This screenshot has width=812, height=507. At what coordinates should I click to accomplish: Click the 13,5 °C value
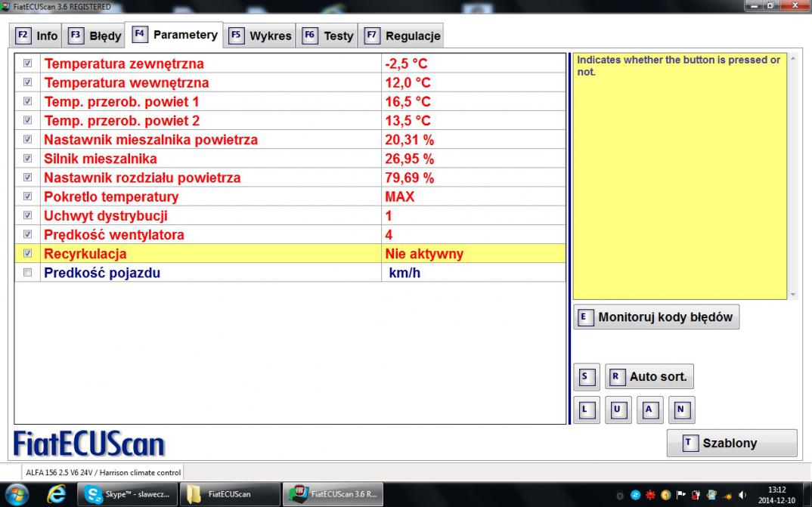pos(408,121)
